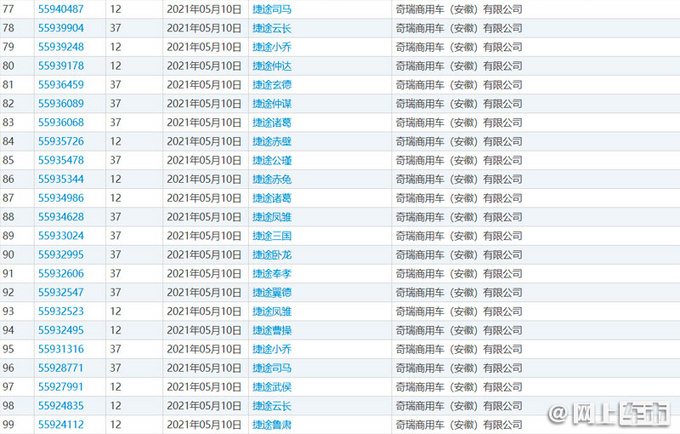Select the 捷途仲谋 trademark link
This screenshot has width=680, height=434.
coord(271,103)
